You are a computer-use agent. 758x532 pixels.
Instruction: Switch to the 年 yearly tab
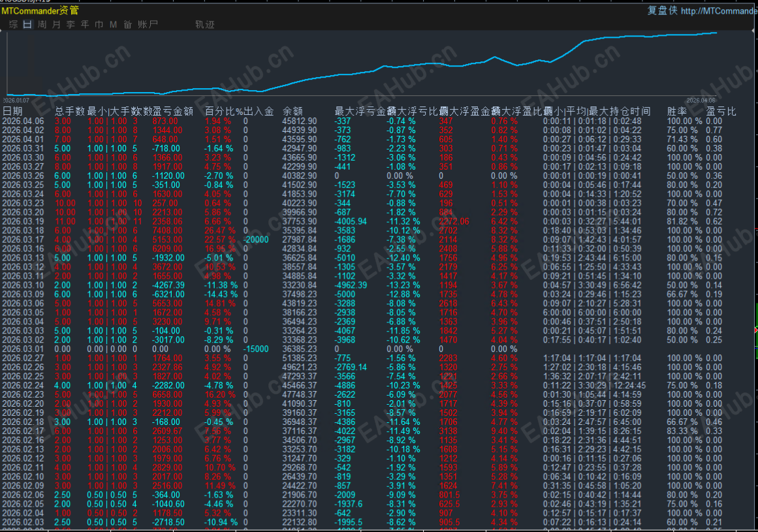(x=85, y=24)
